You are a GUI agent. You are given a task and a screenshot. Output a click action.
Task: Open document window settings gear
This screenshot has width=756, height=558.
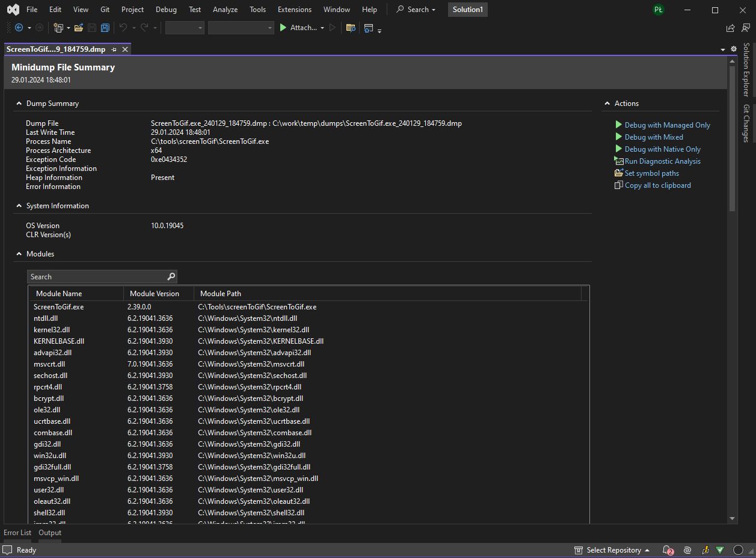[x=734, y=49]
